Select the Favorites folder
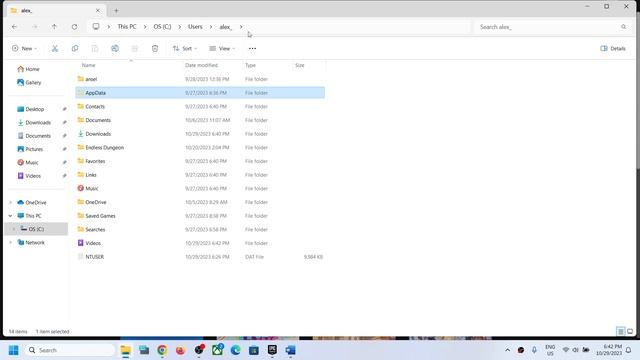Image resolution: width=640 pixels, height=360 pixels. point(95,161)
